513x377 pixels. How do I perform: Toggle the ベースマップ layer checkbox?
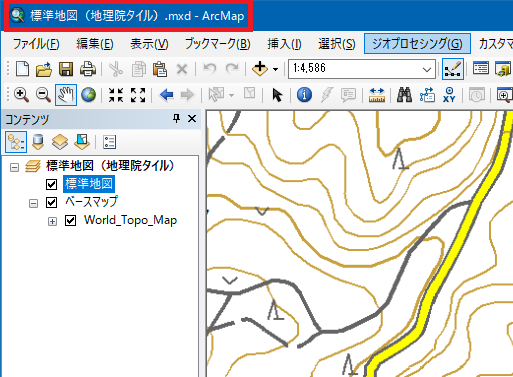coord(51,202)
